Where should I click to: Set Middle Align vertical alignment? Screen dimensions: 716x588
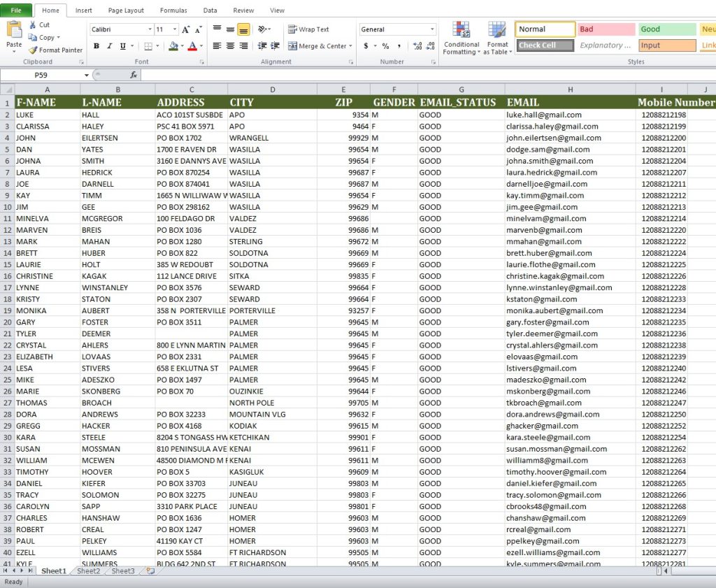[231, 29]
